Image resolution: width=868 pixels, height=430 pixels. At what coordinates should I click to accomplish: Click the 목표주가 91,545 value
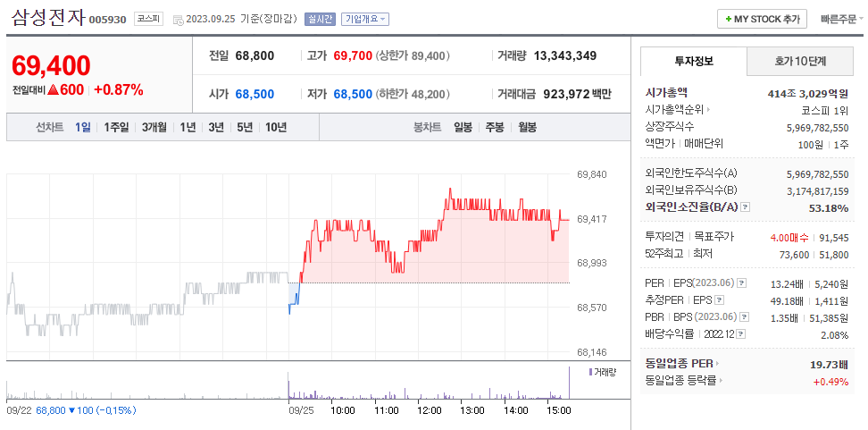(833, 238)
